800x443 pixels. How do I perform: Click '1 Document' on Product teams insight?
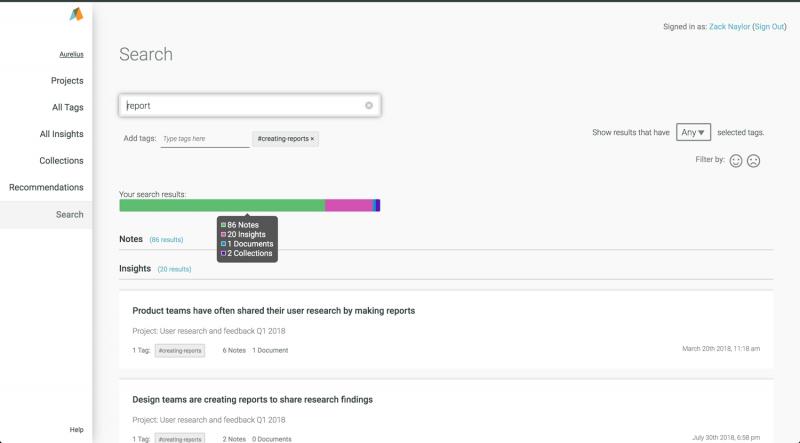pos(270,350)
